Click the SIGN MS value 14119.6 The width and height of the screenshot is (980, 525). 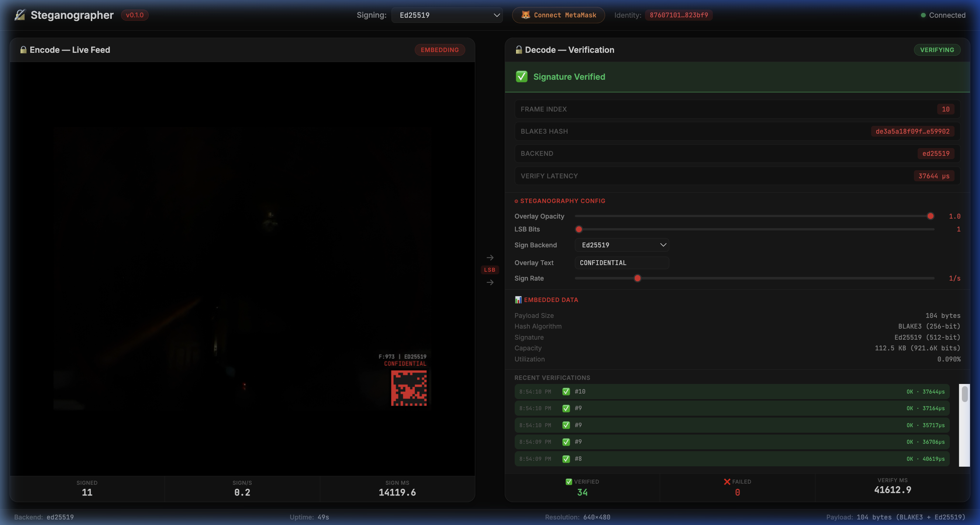397,492
